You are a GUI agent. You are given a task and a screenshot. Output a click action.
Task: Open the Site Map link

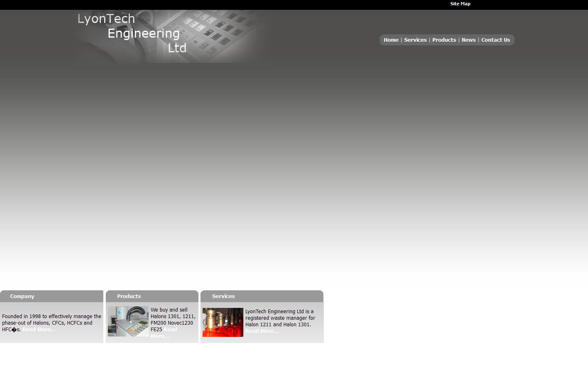coord(460,4)
